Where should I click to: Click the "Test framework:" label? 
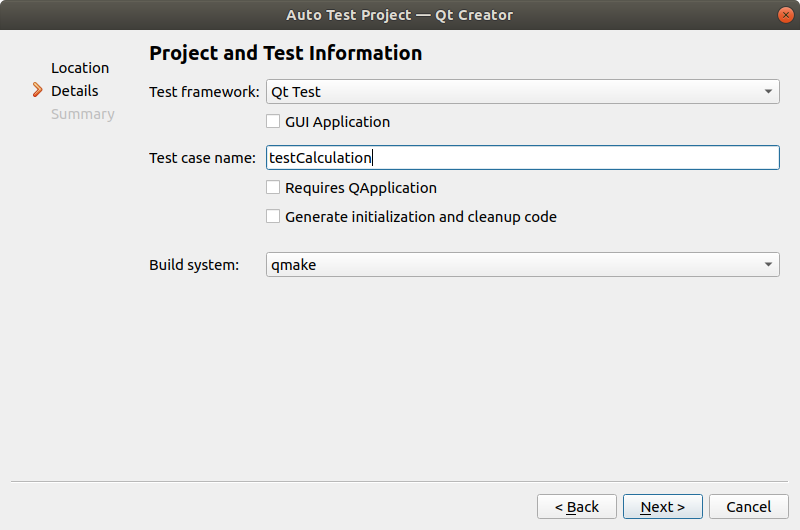pos(204,92)
